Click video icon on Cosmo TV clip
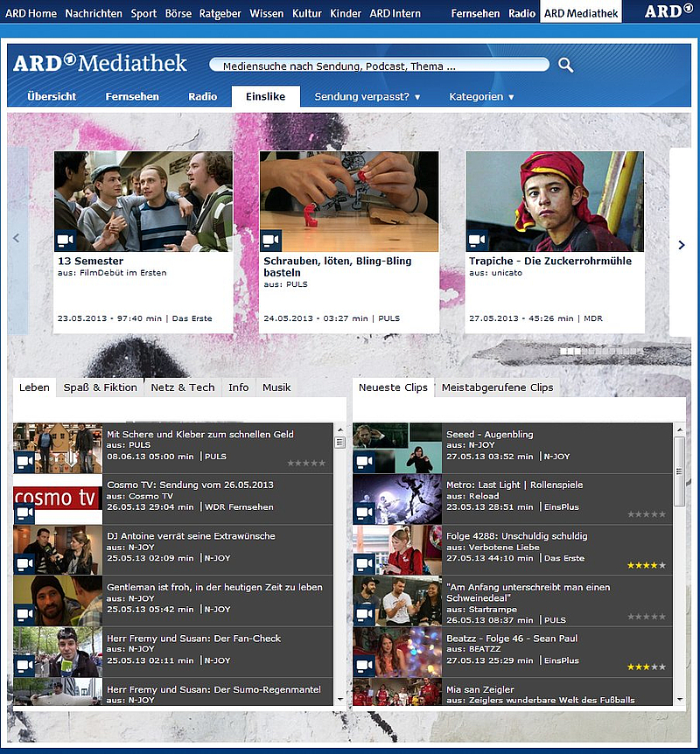 coord(24,513)
